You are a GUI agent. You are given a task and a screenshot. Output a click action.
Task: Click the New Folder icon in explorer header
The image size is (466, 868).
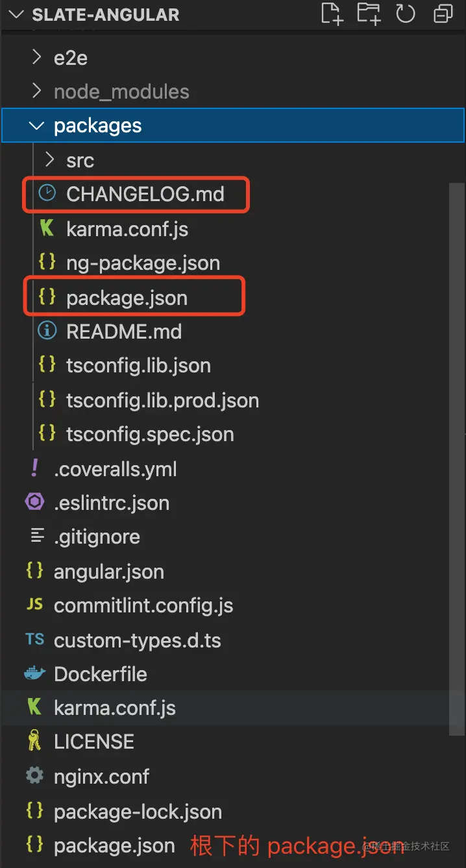(369, 14)
